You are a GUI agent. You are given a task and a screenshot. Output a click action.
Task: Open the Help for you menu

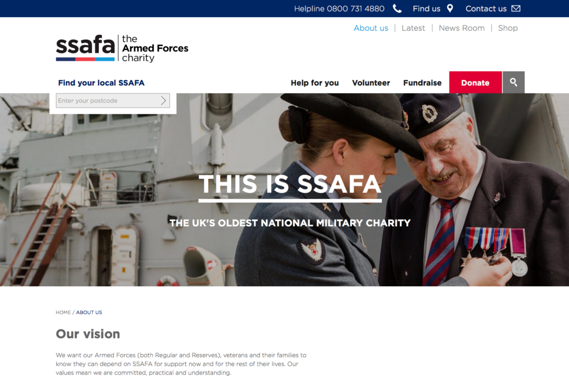315,82
